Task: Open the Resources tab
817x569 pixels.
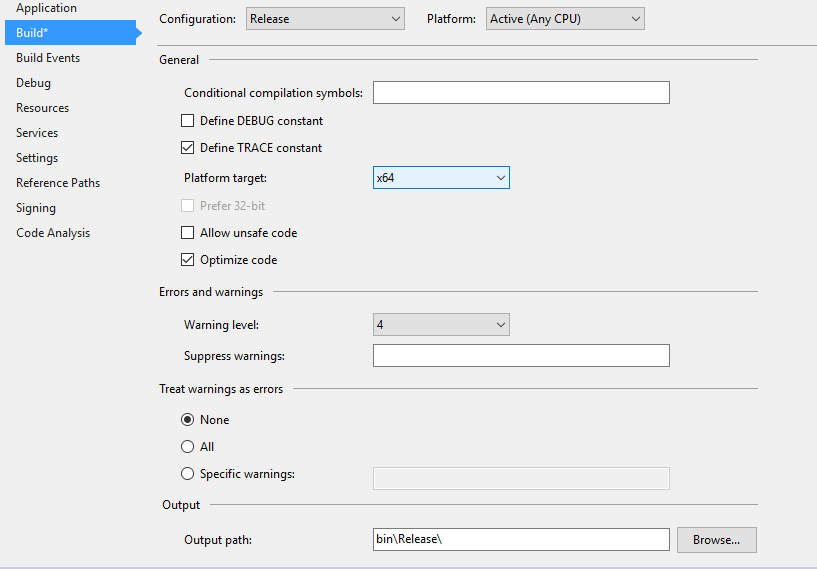Action: (x=42, y=108)
